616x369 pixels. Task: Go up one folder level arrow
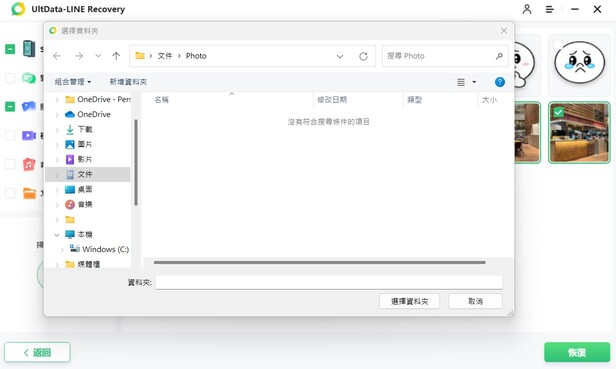(x=116, y=56)
